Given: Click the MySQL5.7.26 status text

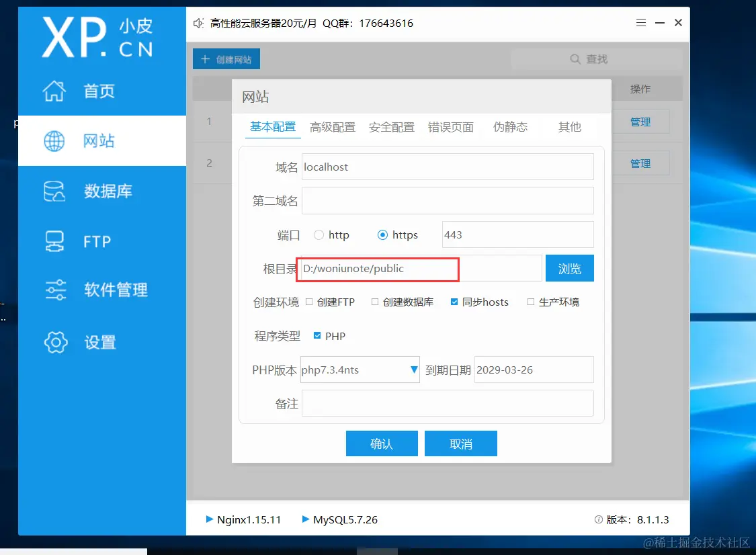Looking at the screenshot, I should [345, 519].
